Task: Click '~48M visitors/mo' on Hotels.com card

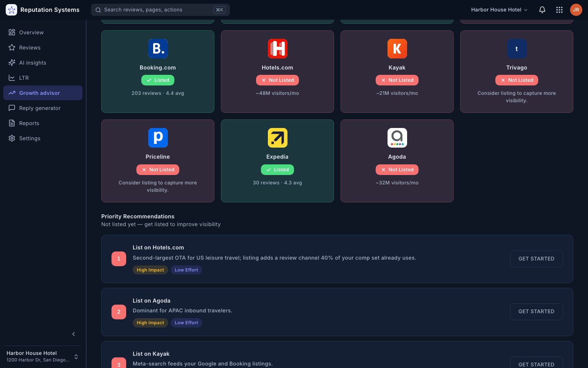Action: point(278,93)
